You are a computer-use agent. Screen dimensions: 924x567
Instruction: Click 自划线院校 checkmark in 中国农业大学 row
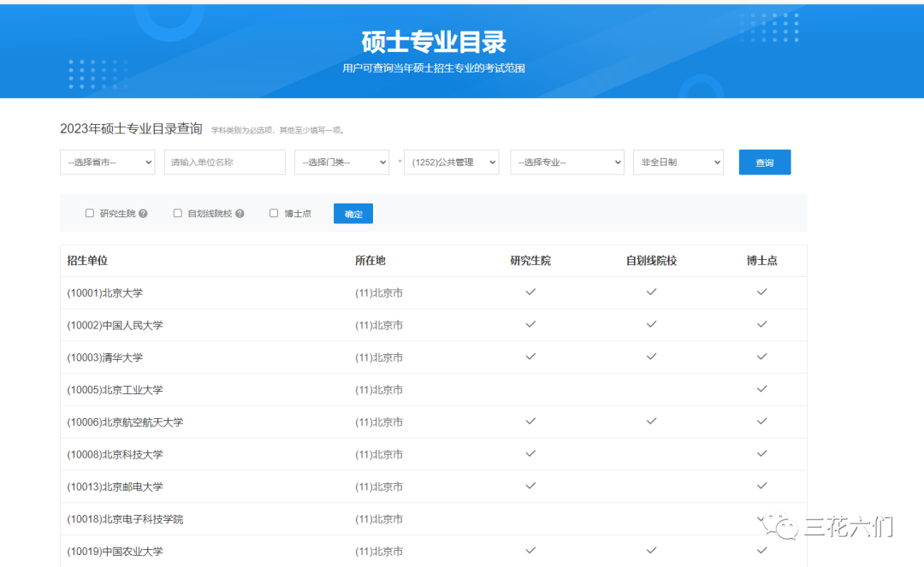pyautogui.click(x=651, y=551)
